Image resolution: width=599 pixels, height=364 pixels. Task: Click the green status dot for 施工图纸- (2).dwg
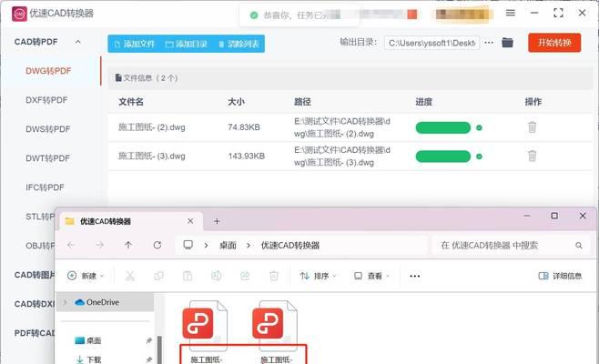coord(479,127)
